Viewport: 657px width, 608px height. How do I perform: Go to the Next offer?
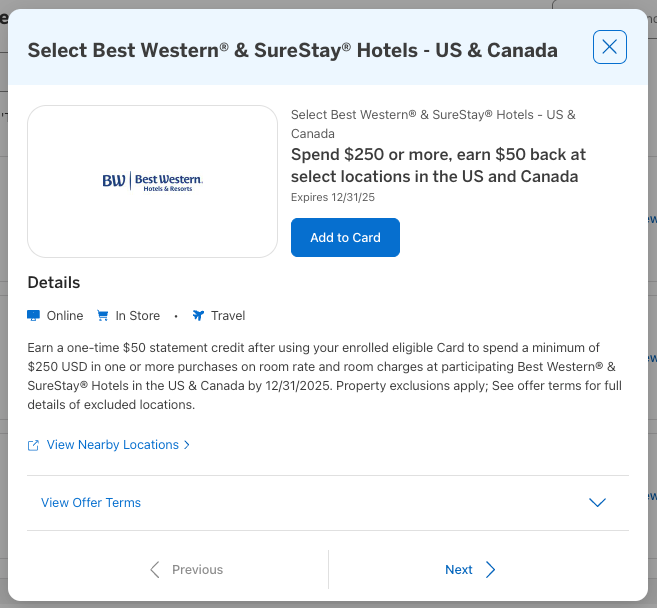[459, 570]
